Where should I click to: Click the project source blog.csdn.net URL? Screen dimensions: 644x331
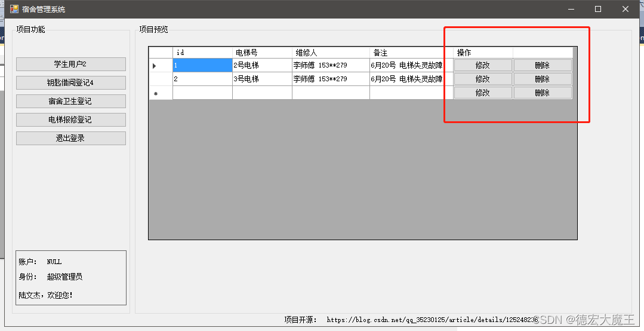[433, 320]
